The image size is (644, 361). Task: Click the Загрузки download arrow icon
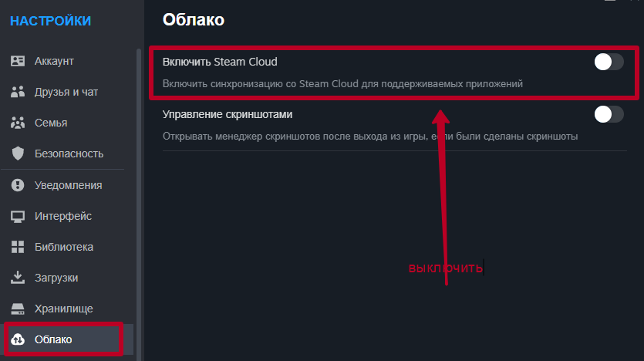pyautogui.click(x=19, y=278)
